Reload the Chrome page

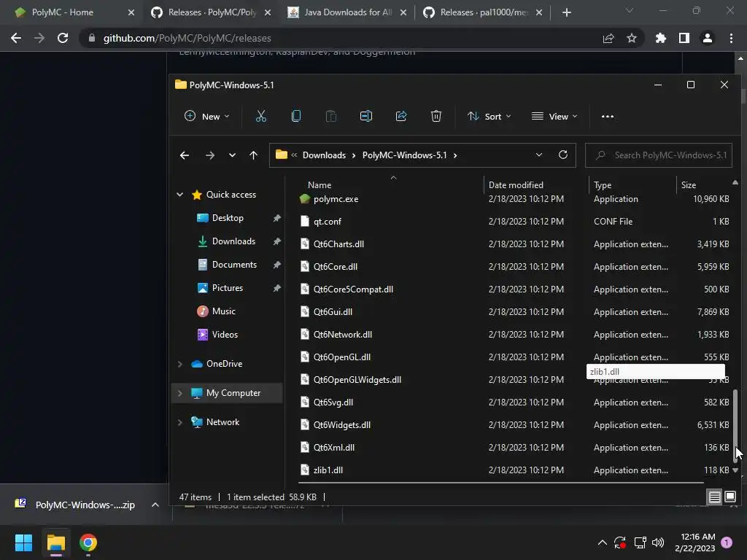click(x=63, y=38)
